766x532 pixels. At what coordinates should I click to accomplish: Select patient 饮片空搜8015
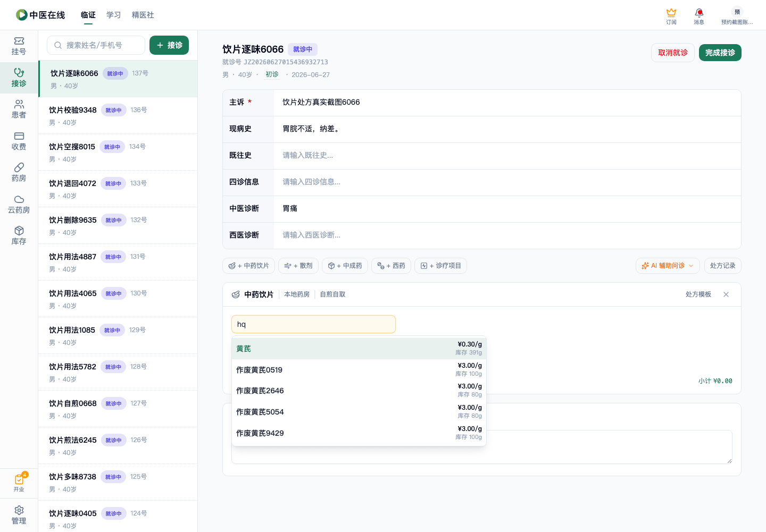(118, 152)
